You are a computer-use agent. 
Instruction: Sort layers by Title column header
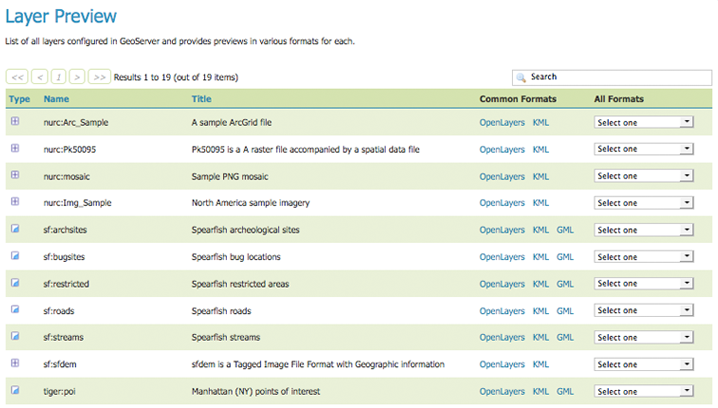click(x=201, y=99)
